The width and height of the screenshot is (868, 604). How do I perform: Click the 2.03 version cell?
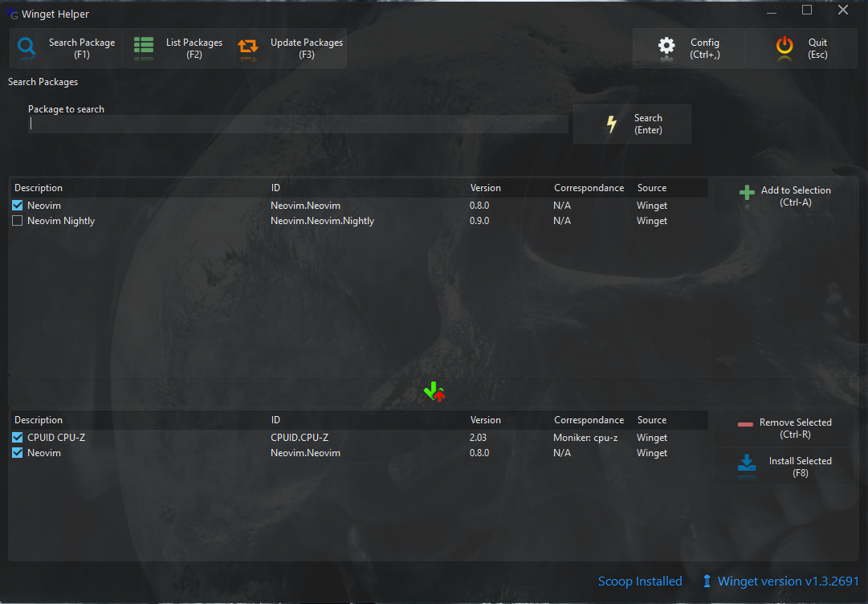479,438
